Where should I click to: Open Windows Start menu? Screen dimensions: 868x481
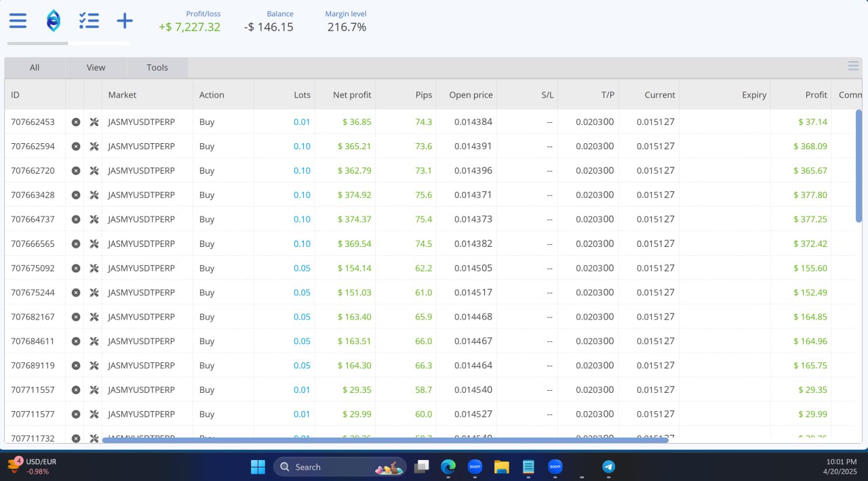258,467
